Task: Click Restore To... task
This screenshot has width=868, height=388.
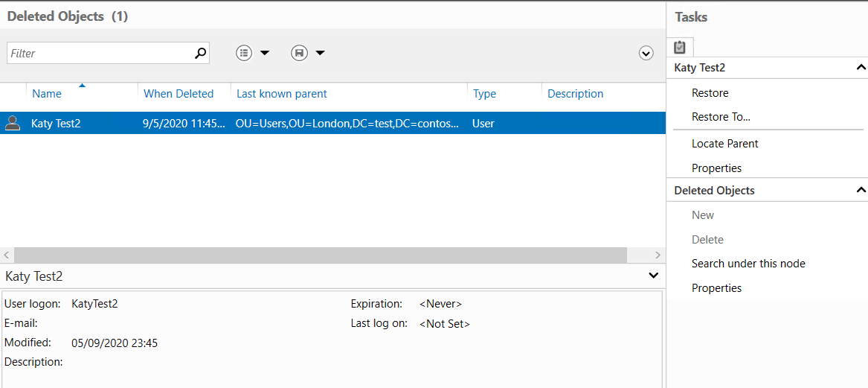Action: point(721,117)
